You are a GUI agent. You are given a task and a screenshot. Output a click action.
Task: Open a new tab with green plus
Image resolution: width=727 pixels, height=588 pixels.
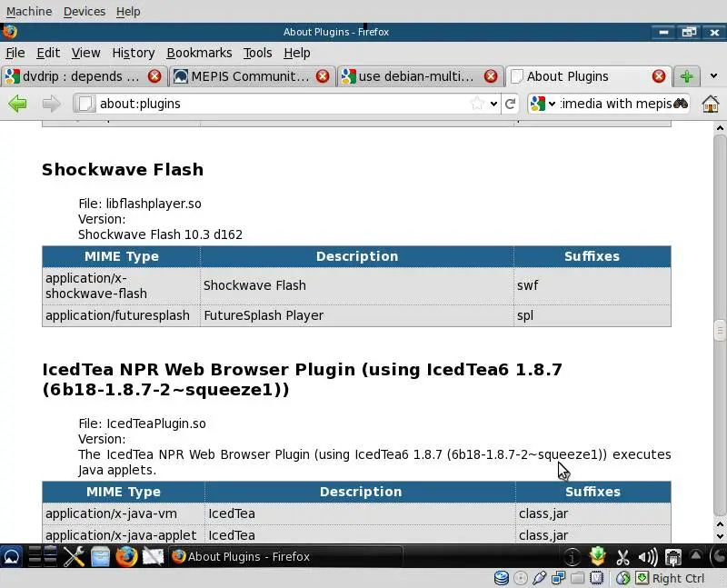click(x=687, y=76)
